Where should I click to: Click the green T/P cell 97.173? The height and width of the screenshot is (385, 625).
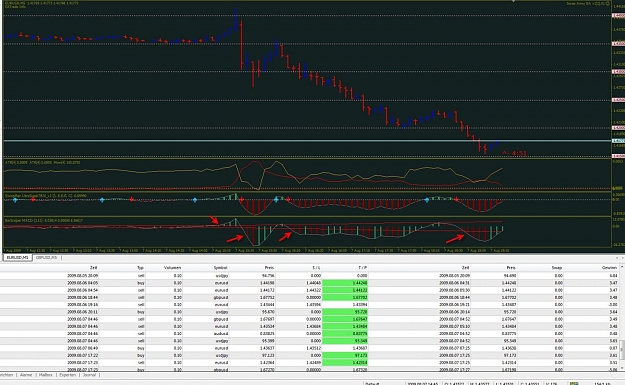(x=345, y=356)
